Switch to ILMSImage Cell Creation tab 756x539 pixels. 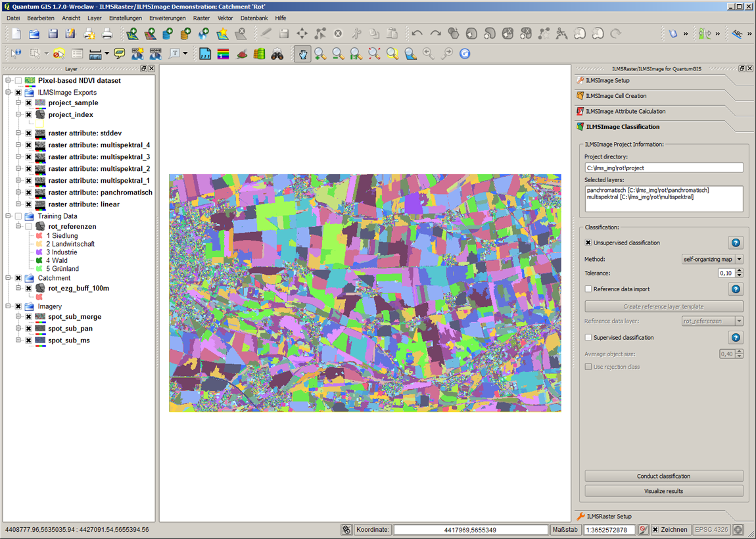point(616,96)
